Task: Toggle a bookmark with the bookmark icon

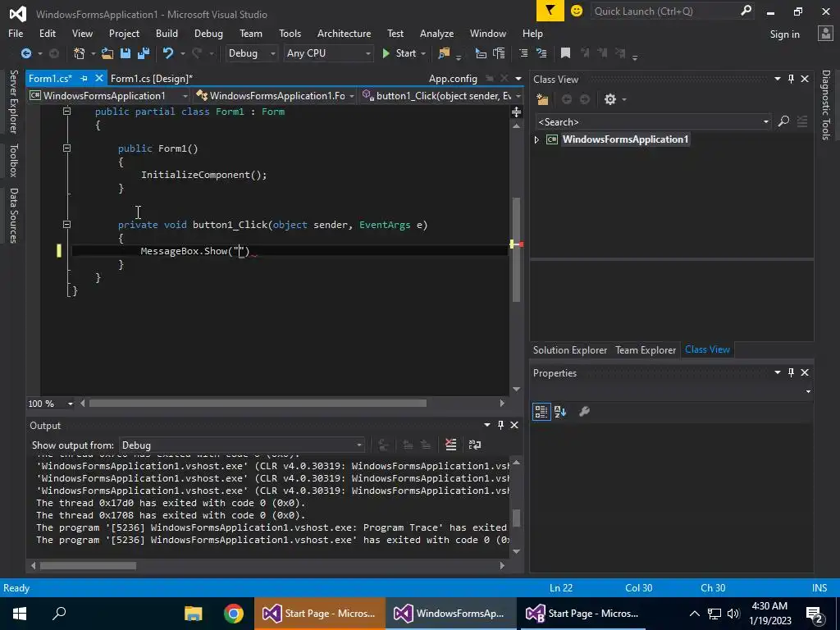Action: click(565, 53)
